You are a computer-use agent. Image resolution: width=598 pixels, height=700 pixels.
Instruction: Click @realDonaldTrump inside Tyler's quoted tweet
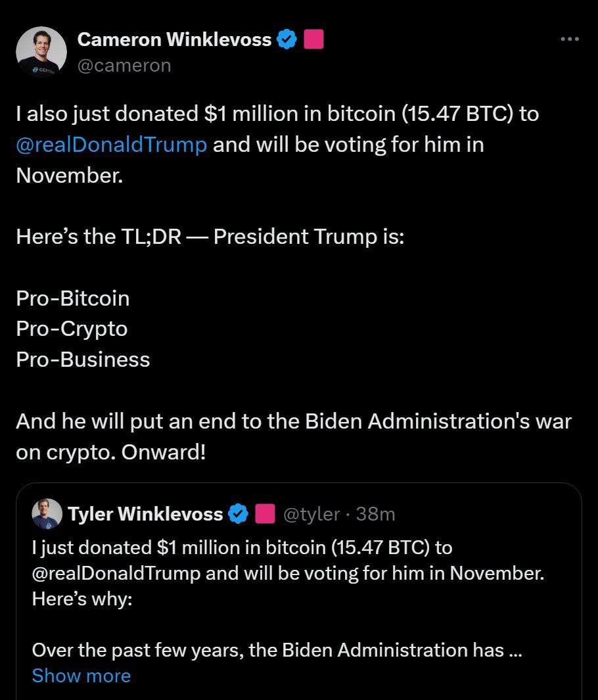tap(116, 573)
